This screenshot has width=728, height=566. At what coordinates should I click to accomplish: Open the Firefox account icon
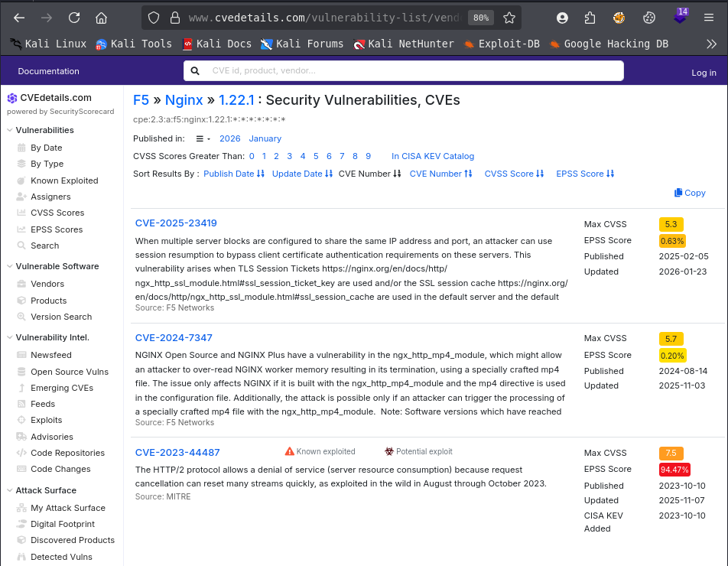562,18
